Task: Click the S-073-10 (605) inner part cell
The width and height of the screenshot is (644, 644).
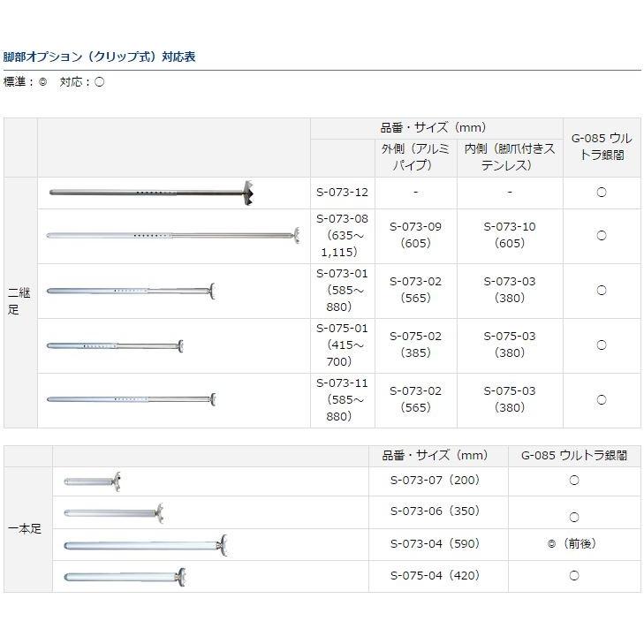Action: tap(510, 235)
